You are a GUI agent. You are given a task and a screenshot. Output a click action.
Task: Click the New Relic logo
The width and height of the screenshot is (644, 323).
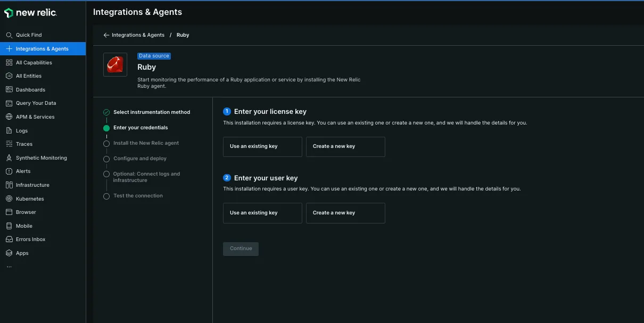click(x=30, y=13)
